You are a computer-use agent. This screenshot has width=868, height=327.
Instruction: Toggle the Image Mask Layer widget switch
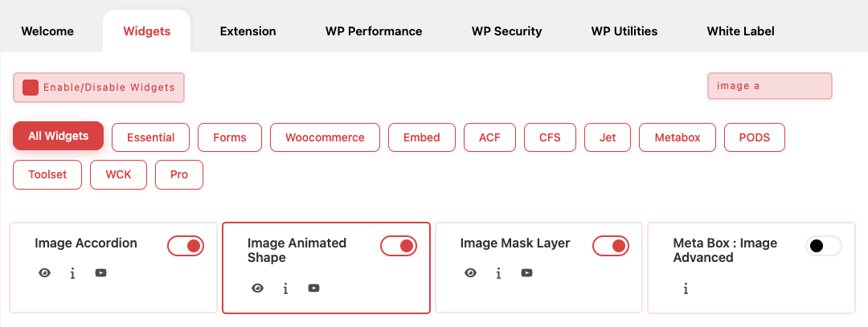611,246
